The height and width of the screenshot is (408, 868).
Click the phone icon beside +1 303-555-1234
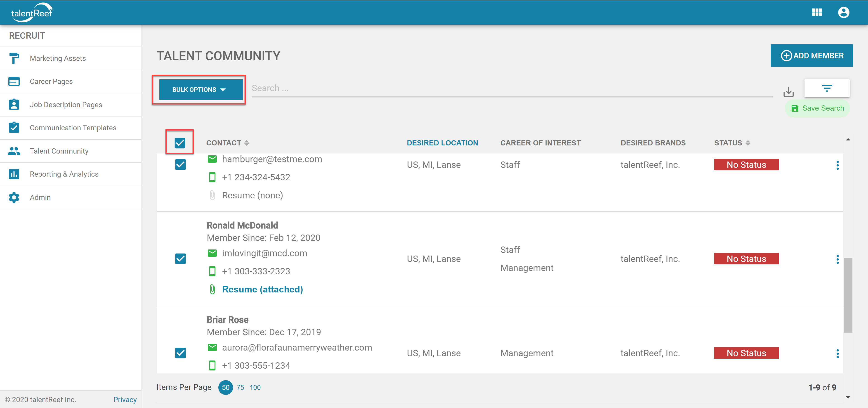pos(212,365)
